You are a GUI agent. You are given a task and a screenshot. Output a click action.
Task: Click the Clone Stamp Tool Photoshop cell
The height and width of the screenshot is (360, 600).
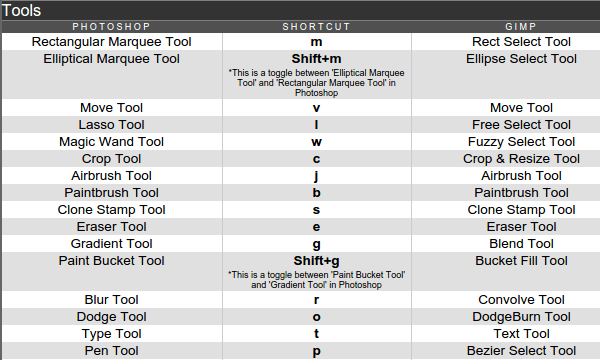(111, 210)
